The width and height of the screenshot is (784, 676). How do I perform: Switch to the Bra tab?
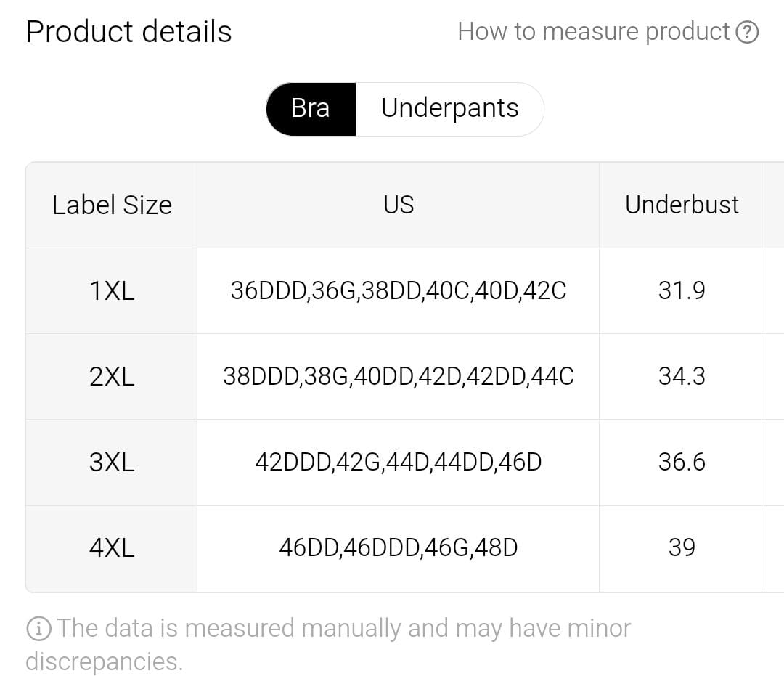tap(311, 108)
